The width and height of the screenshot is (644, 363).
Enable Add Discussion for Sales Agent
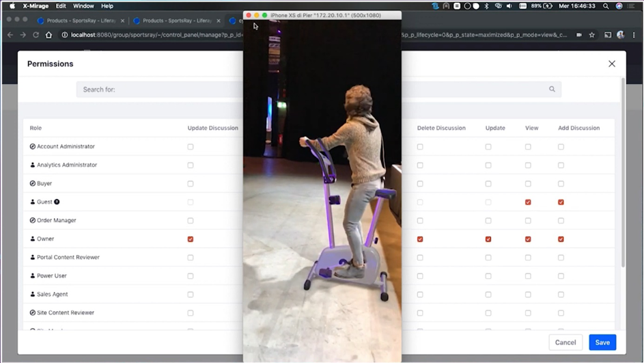tap(561, 295)
